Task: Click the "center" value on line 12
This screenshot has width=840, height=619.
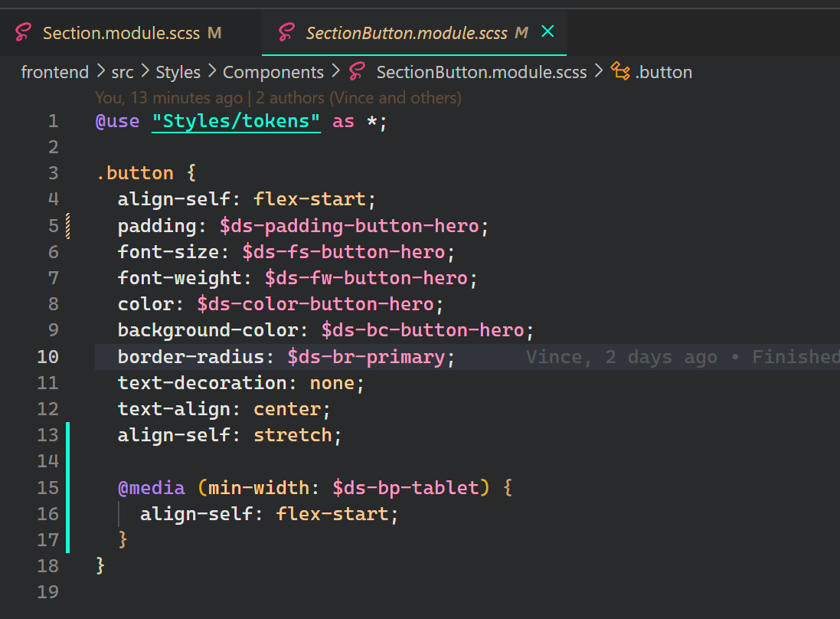Action: (287, 409)
